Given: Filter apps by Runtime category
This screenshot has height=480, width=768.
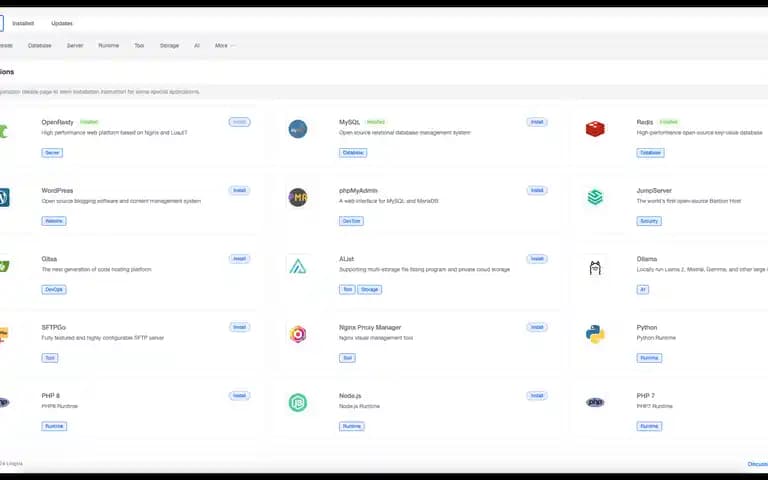Looking at the screenshot, I should [x=109, y=46].
